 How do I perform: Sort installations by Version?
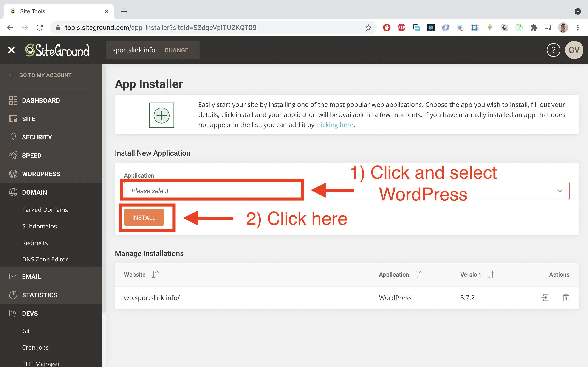(x=490, y=275)
